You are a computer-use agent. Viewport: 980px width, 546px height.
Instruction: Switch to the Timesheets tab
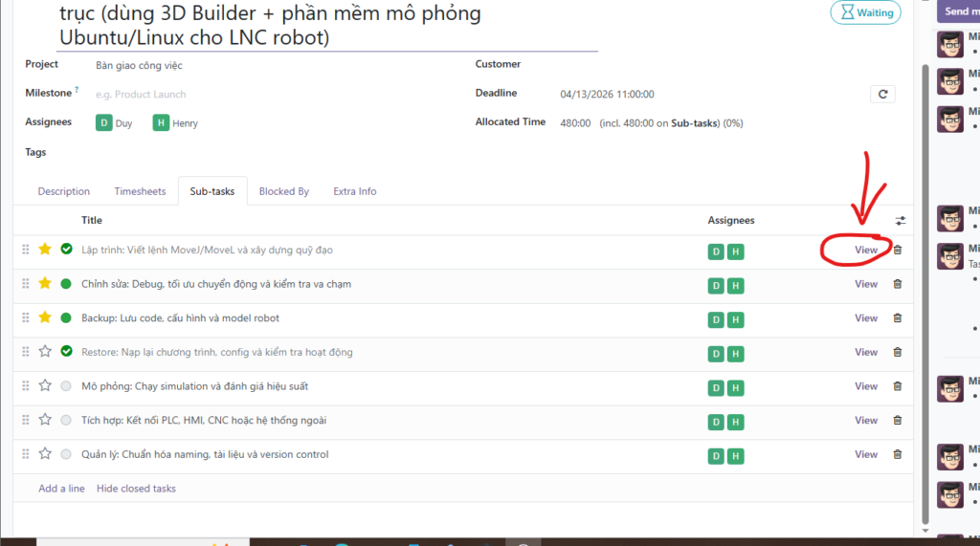coord(140,191)
